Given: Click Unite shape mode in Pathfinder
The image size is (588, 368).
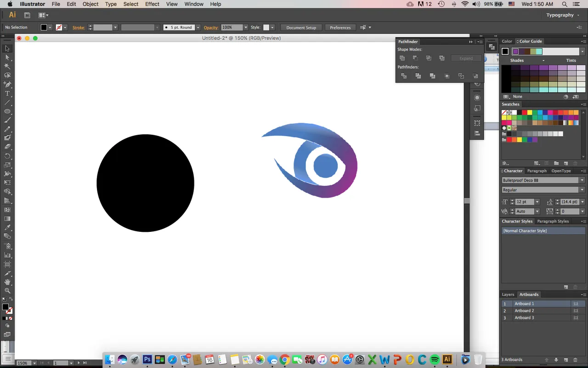Looking at the screenshot, I should [402, 58].
